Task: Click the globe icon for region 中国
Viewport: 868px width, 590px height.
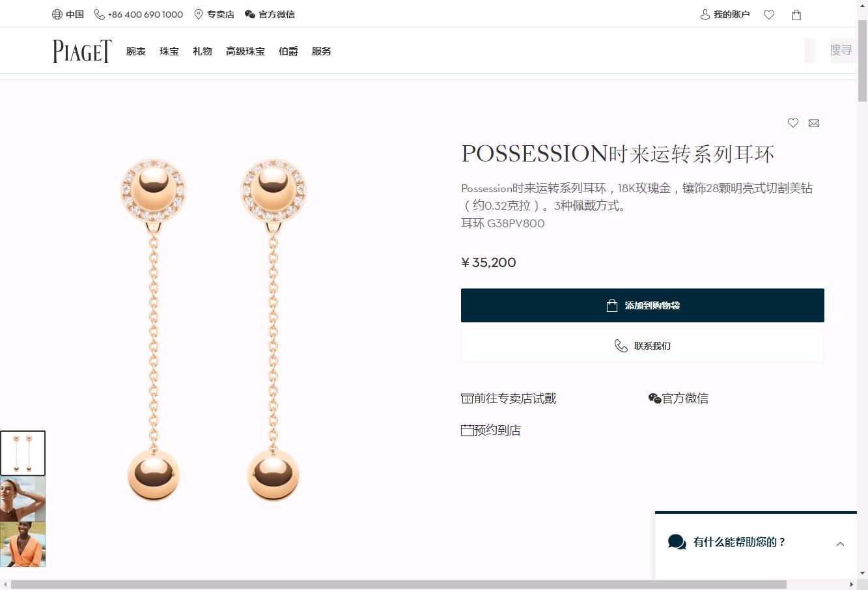Action: click(x=57, y=14)
